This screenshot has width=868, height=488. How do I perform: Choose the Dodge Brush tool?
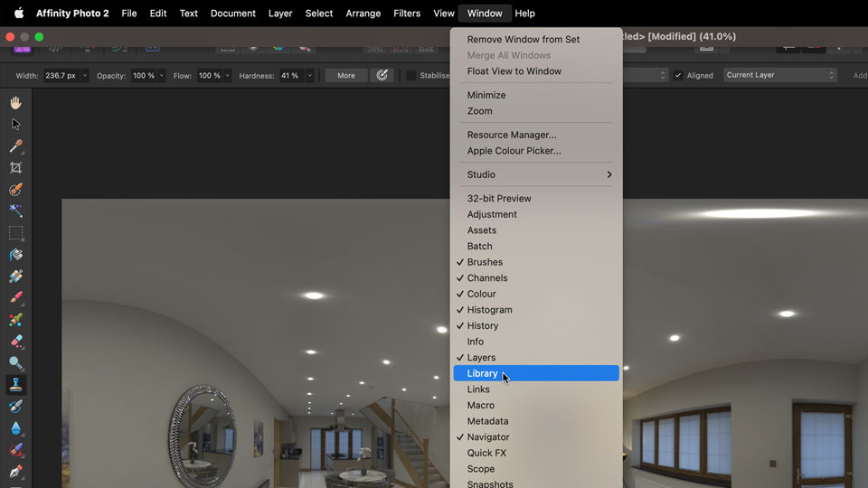(x=15, y=363)
